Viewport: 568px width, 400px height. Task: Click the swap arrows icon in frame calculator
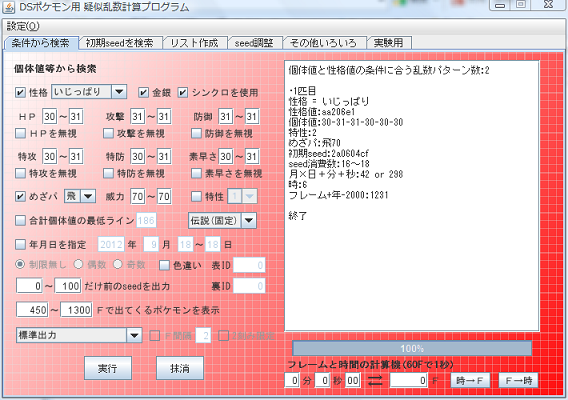click(x=375, y=380)
